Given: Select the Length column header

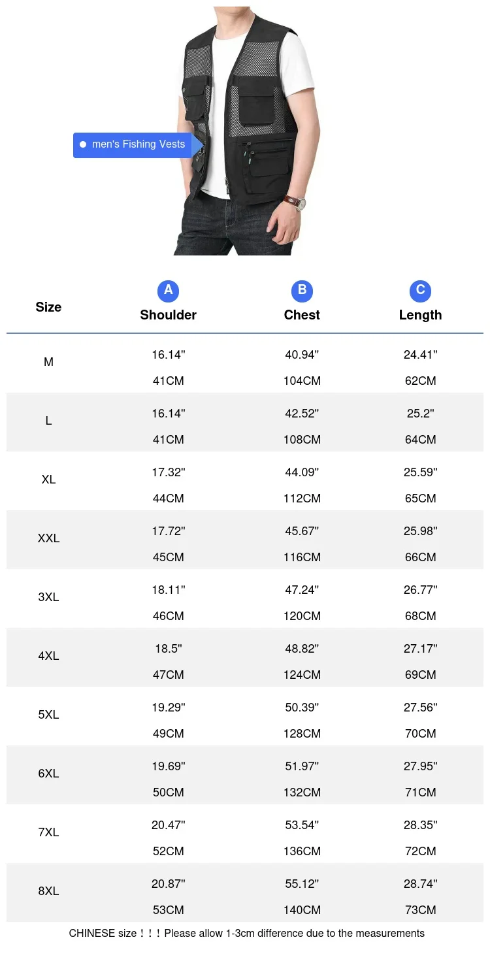Looking at the screenshot, I should coord(420,315).
